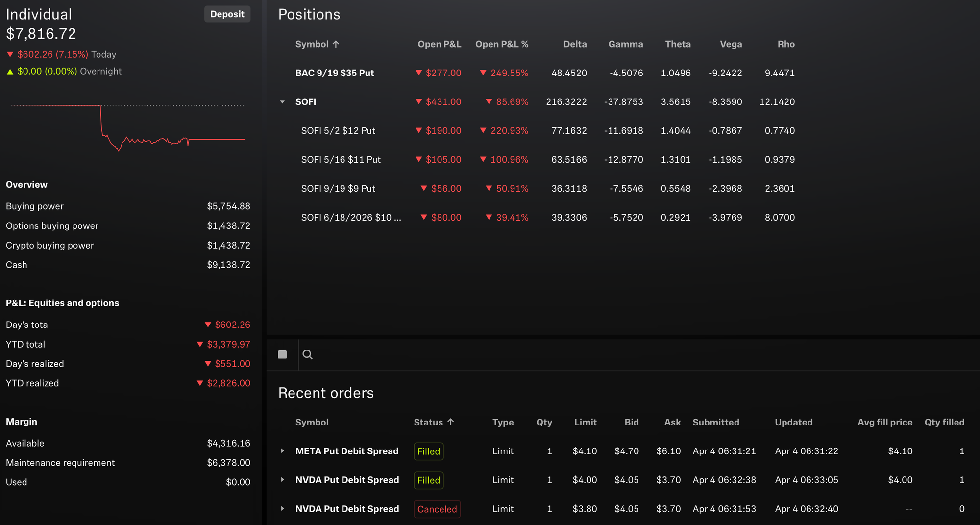The width and height of the screenshot is (980, 525).
Task: Sort positions by the Open P&L % header
Action: click(502, 44)
